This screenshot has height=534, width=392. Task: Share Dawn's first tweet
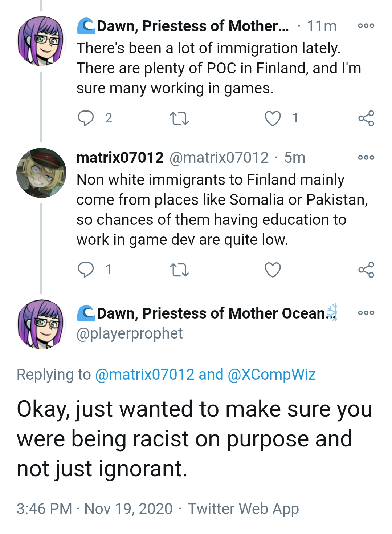pyautogui.click(x=366, y=118)
